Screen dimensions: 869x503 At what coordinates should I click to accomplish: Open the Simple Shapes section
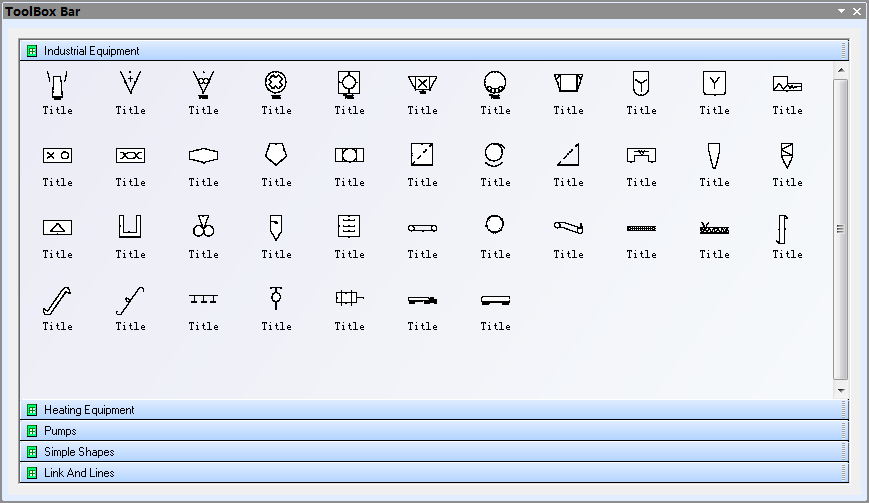coord(79,452)
